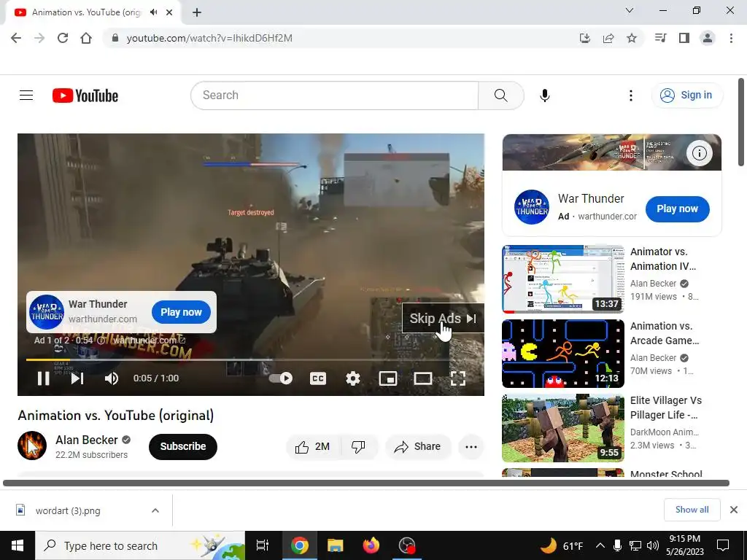Image resolution: width=747 pixels, height=560 pixels.
Task: Open the player settings gear
Action: click(353, 378)
